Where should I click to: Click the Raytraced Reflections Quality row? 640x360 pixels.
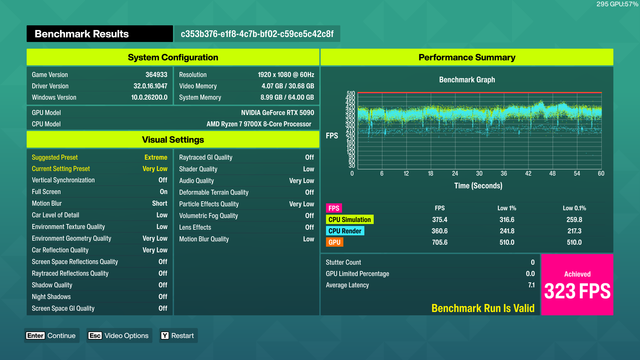click(100, 273)
